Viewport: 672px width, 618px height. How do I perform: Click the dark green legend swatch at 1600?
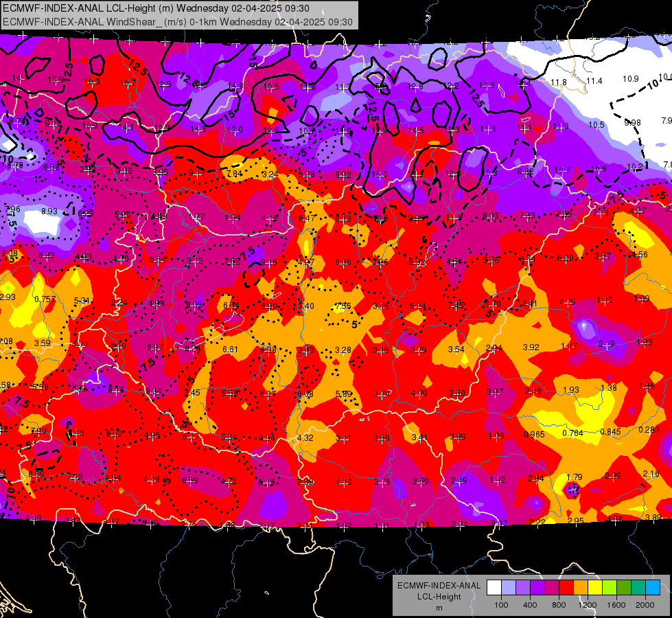coord(624,588)
